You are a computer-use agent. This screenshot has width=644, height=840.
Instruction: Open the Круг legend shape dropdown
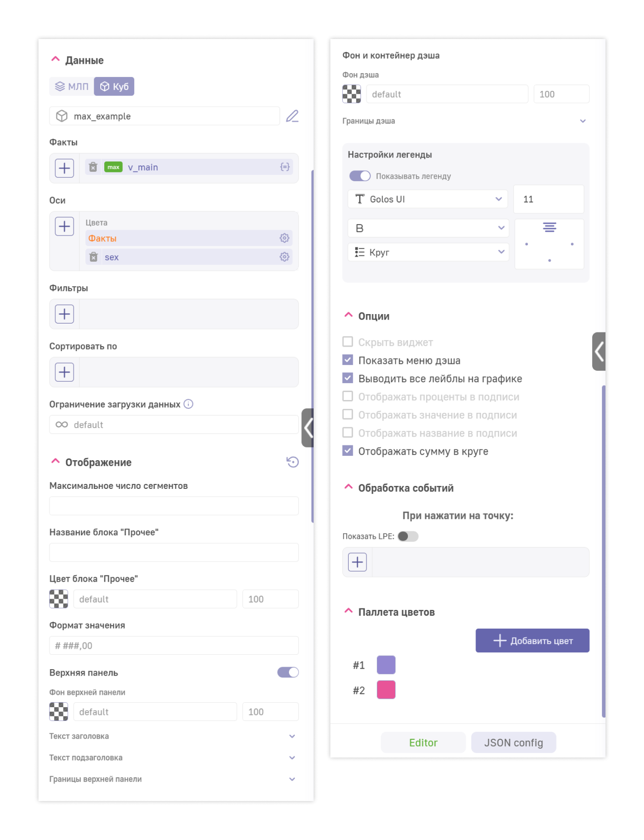point(428,252)
